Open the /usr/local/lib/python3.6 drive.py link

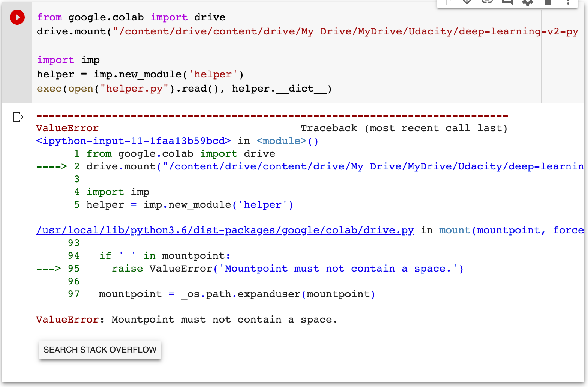(225, 230)
